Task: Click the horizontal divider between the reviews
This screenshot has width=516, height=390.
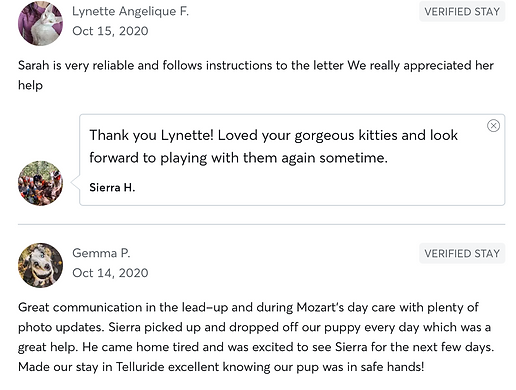Action: point(262,225)
